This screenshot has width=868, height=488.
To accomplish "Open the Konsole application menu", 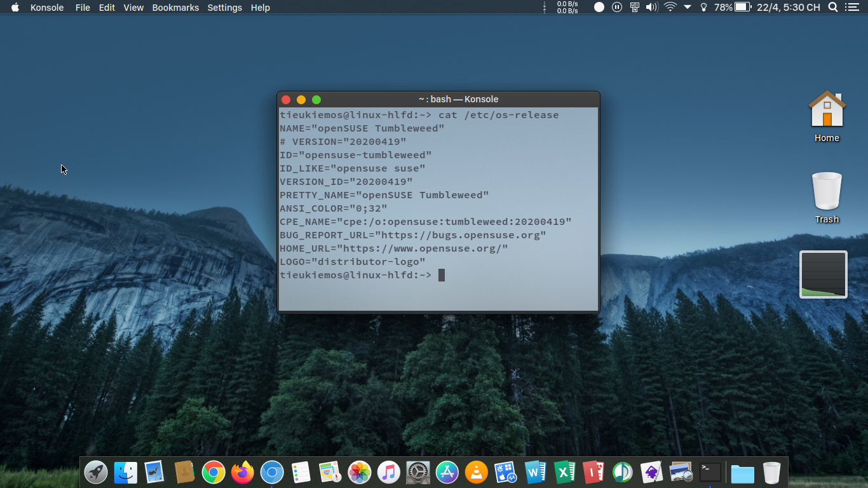I will pos(47,8).
